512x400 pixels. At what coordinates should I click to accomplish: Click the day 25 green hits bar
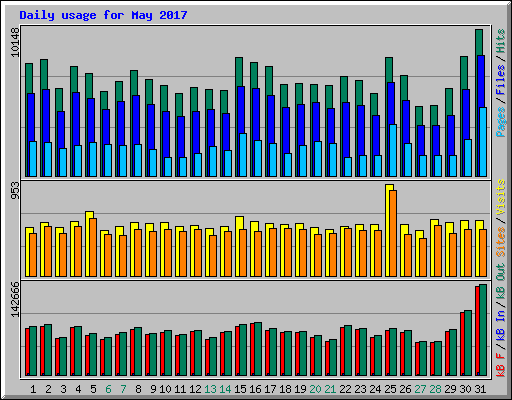coord(389,70)
